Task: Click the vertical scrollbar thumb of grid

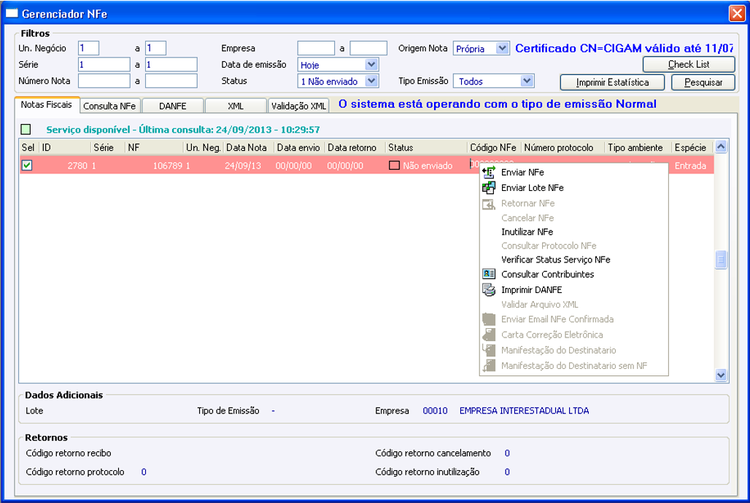Action: tap(721, 260)
